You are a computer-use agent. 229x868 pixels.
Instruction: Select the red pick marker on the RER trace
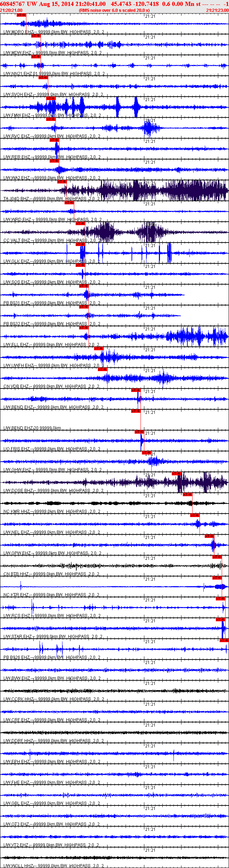click(54, 140)
